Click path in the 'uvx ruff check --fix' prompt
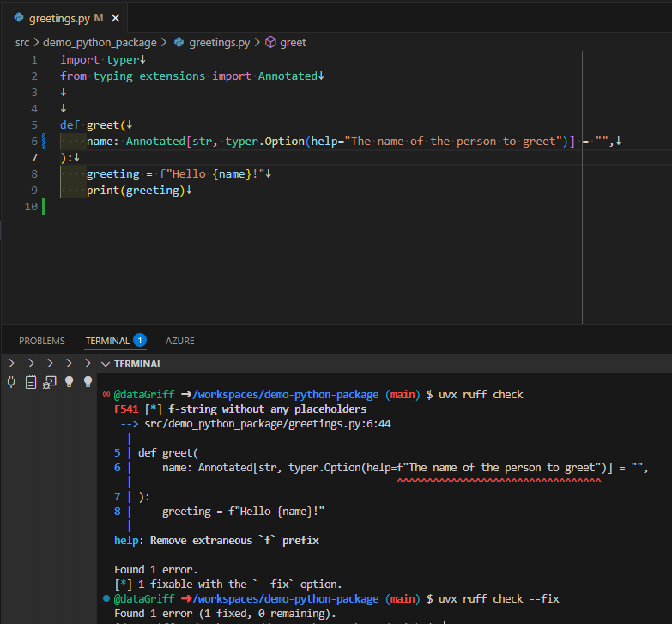 (286, 599)
